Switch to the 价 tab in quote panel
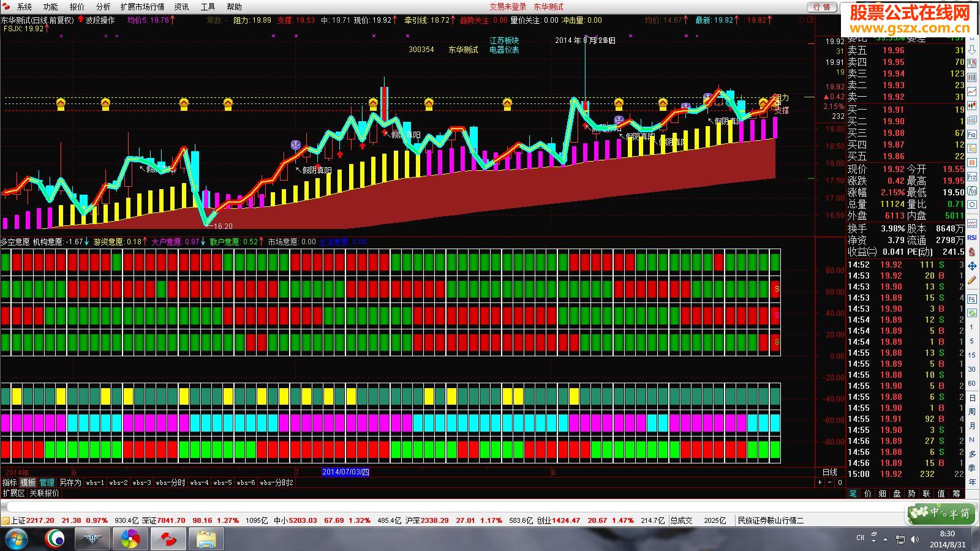 [867, 493]
